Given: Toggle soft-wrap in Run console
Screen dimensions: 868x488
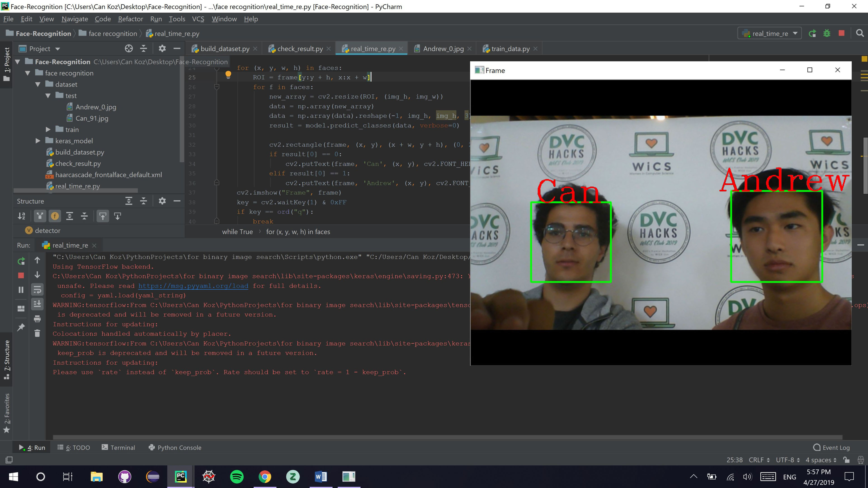Looking at the screenshot, I should tap(37, 290).
